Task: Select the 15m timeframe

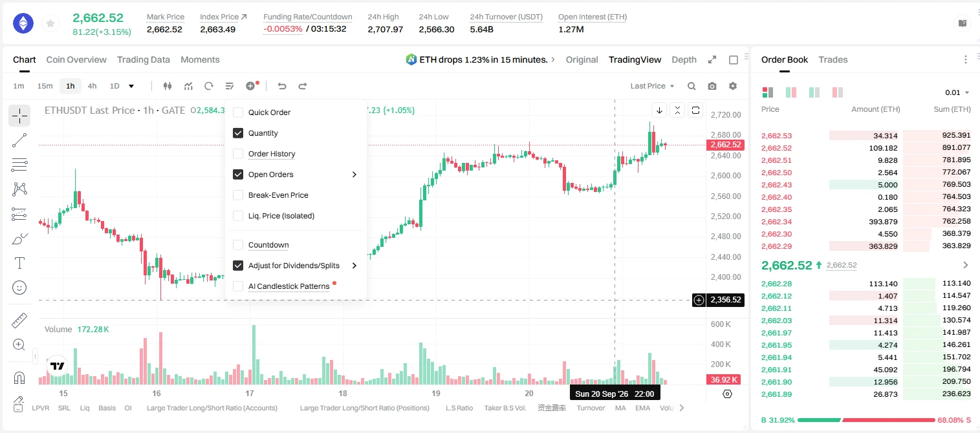Action: pos(45,86)
